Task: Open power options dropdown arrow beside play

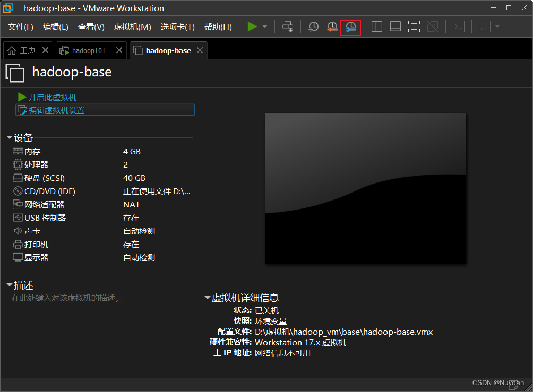Action: click(265, 27)
